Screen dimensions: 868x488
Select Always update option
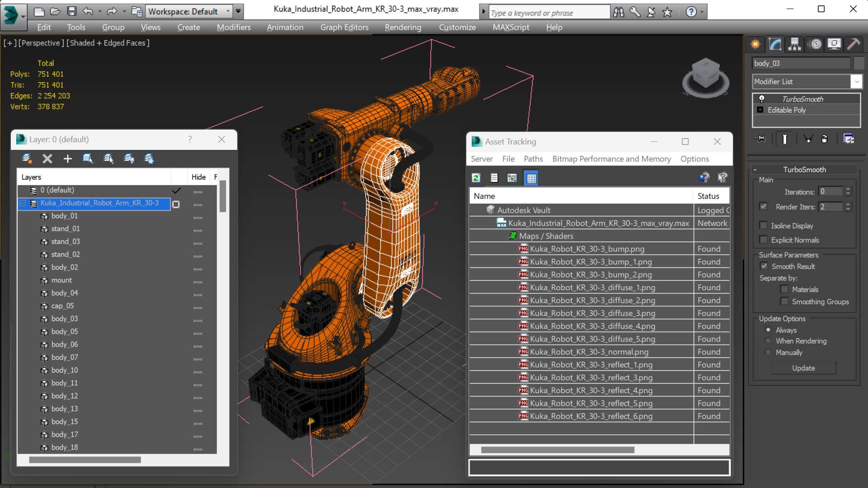pos(768,330)
